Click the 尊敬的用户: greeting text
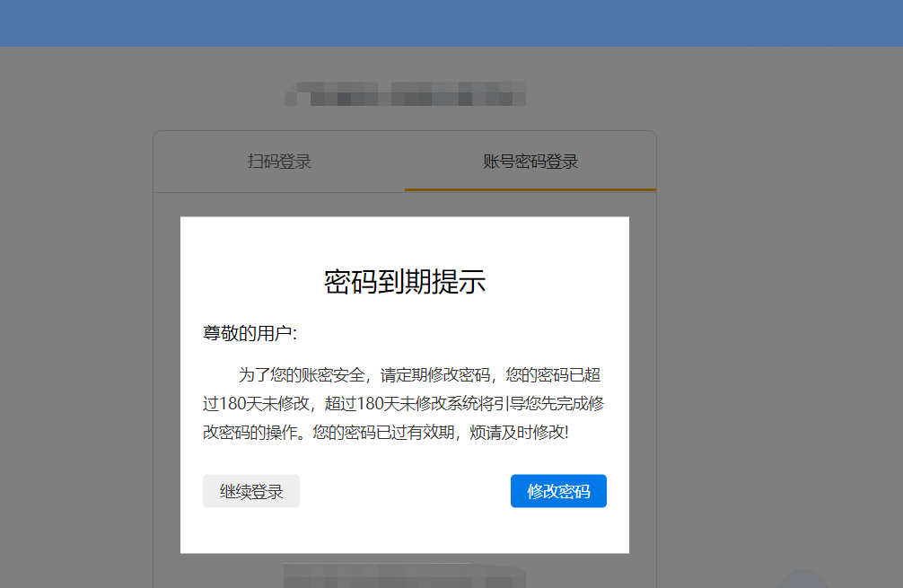The height and width of the screenshot is (588, 903). [250, 333]
